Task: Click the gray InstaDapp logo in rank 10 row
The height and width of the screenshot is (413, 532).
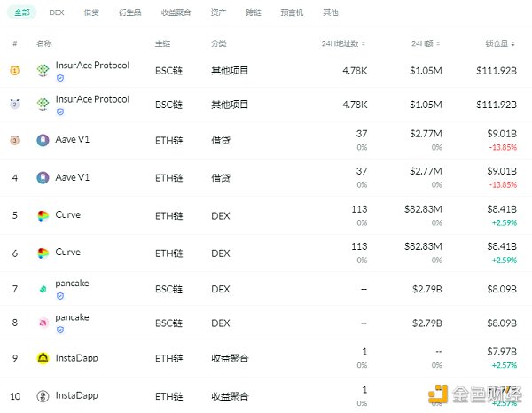Action: tap(43, 395)
